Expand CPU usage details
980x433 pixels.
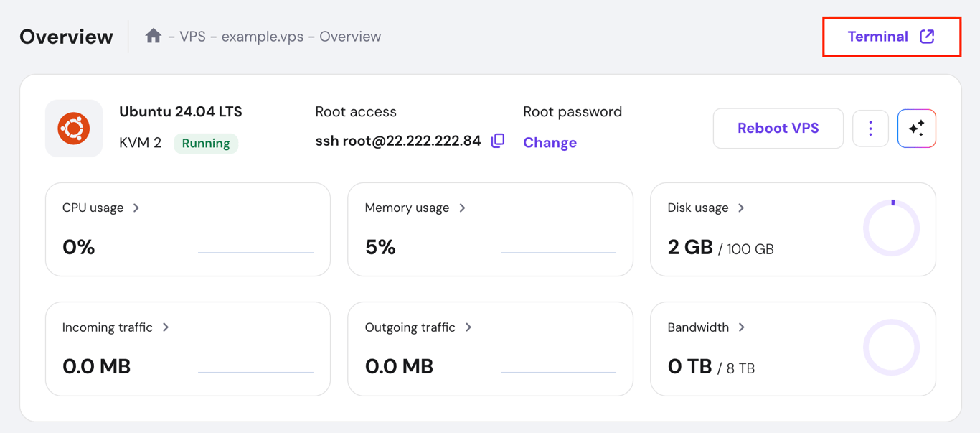(136, 208)
